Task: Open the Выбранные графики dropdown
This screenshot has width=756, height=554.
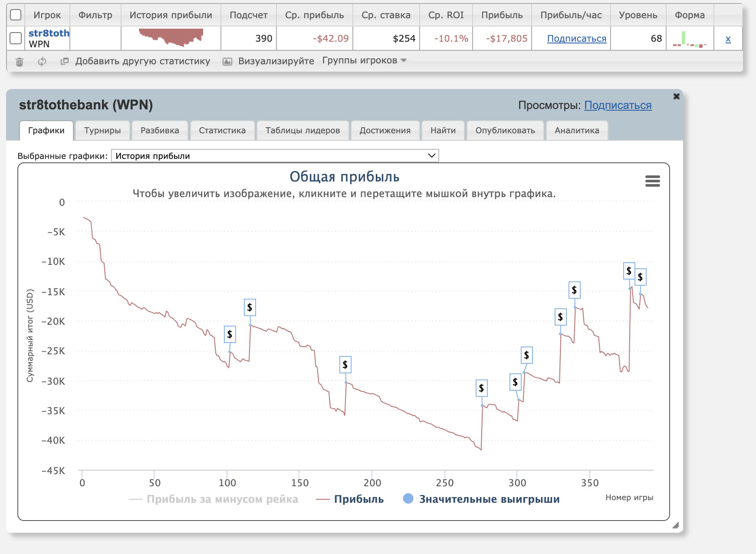Action: (x=275, y=156)
